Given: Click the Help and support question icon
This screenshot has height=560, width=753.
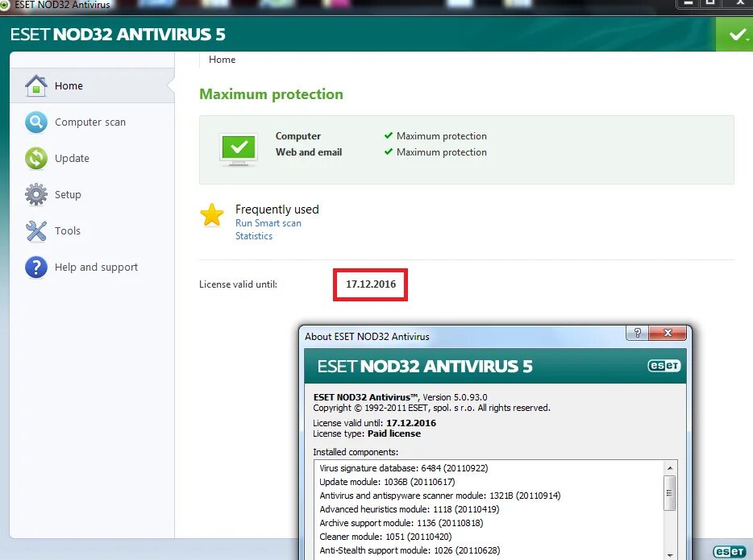Looking at the screenshot, I should [x=36, y=268].
